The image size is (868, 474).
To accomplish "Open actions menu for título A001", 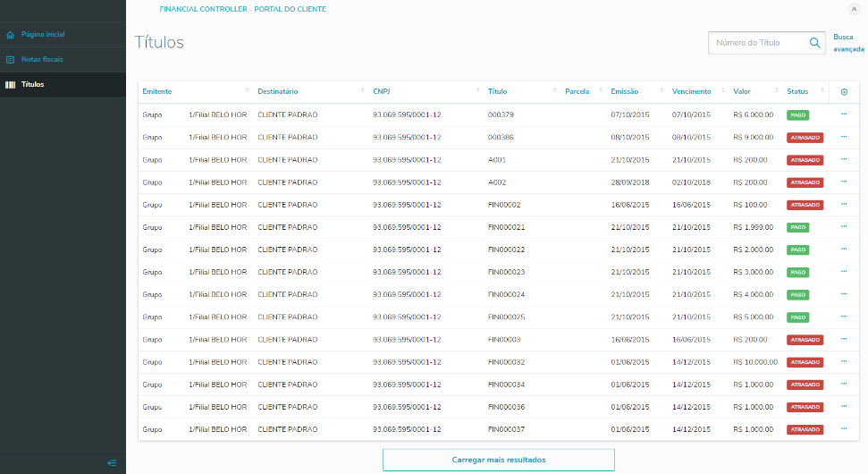I will point(844,159).
